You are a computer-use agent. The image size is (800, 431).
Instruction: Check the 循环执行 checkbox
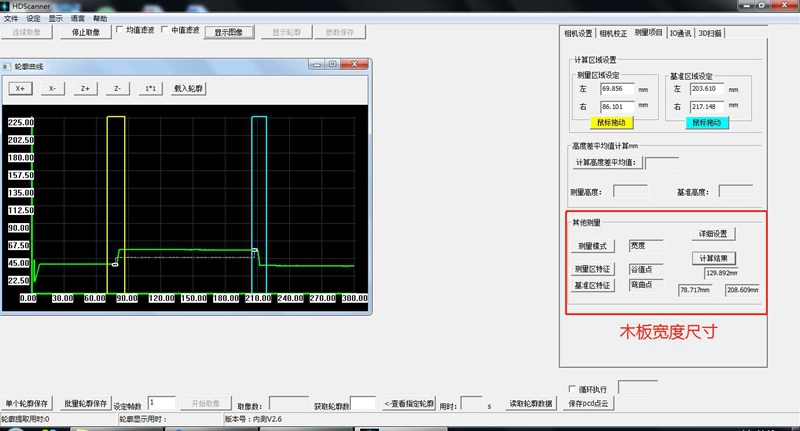coord(570,388)
